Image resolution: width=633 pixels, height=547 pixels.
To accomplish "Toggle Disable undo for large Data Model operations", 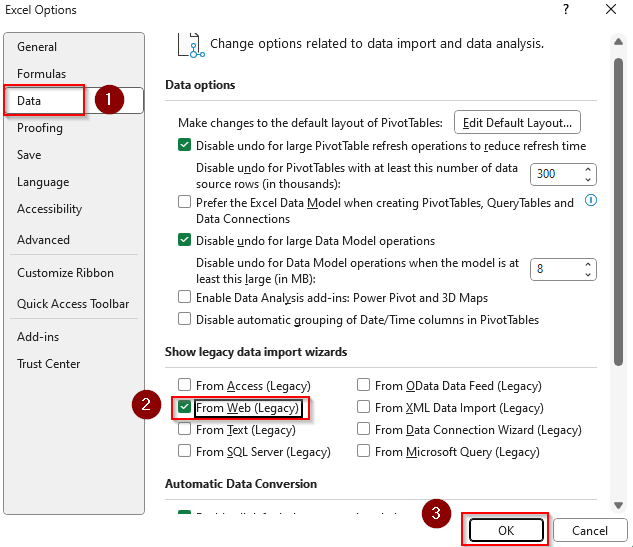I will point(184,240).
